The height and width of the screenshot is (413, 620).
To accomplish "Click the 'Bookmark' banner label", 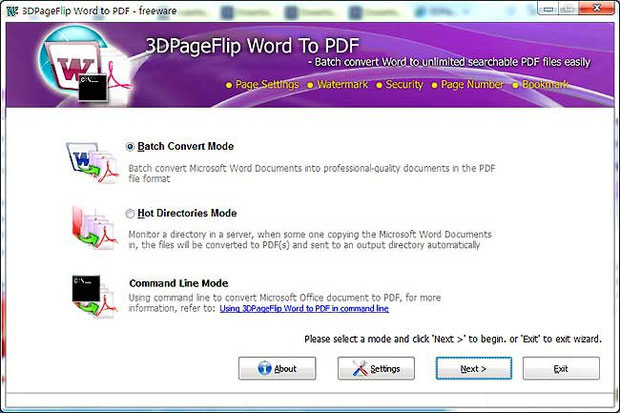I will pos(545,85).
